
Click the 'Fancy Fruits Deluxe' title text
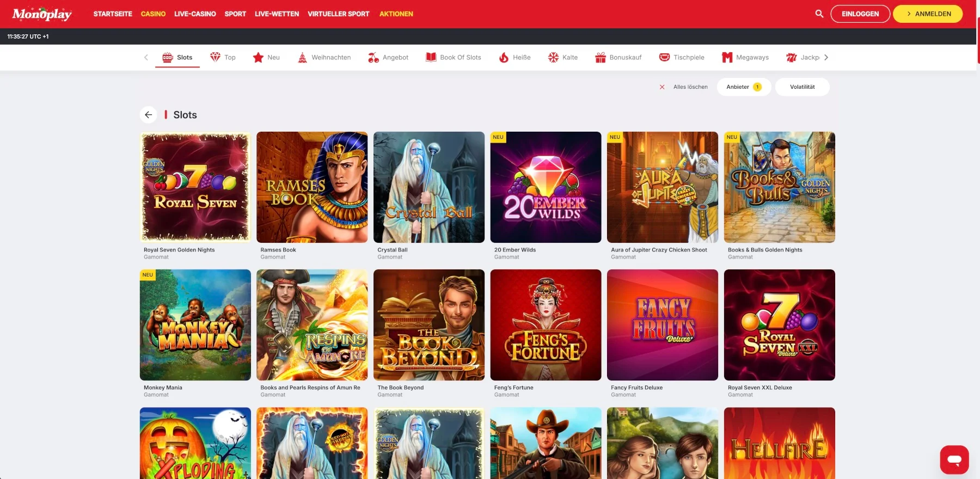(x=637, y=388)
